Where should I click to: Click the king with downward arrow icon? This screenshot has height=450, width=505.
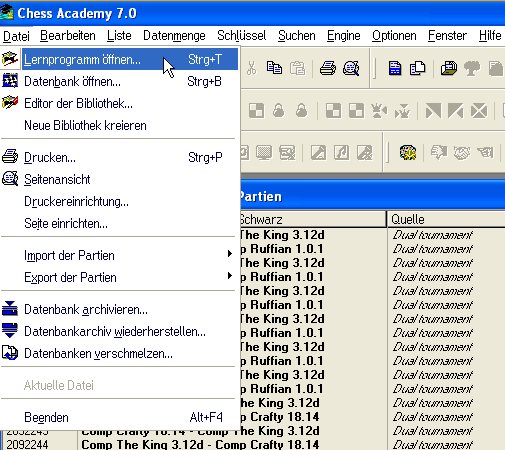point(402,111)
